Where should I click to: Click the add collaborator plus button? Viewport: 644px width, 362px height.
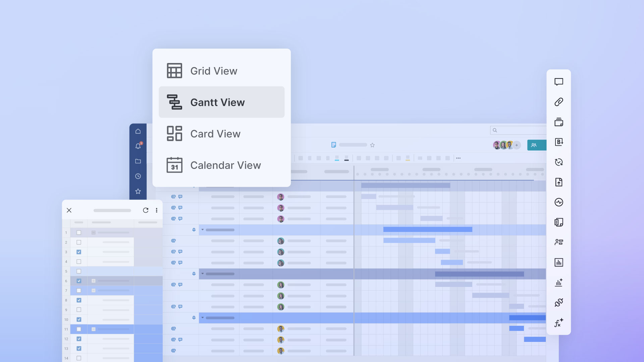pos(517,145)
